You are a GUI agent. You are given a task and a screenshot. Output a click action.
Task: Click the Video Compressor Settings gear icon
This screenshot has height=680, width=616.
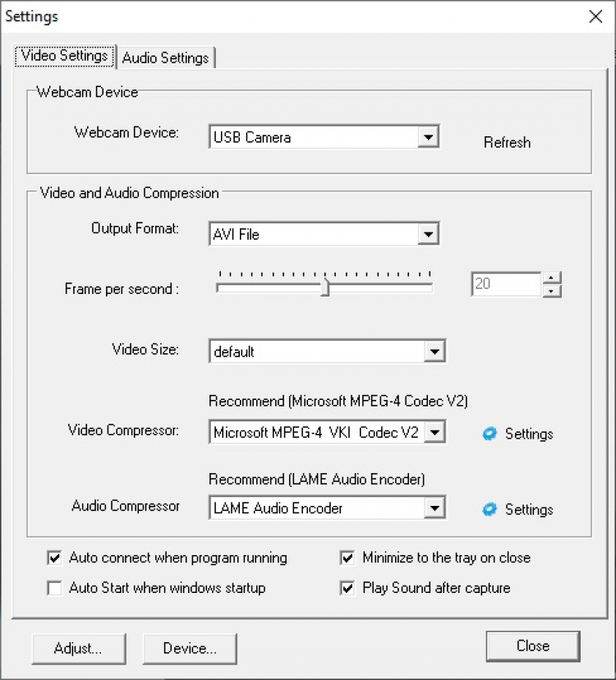490,434
